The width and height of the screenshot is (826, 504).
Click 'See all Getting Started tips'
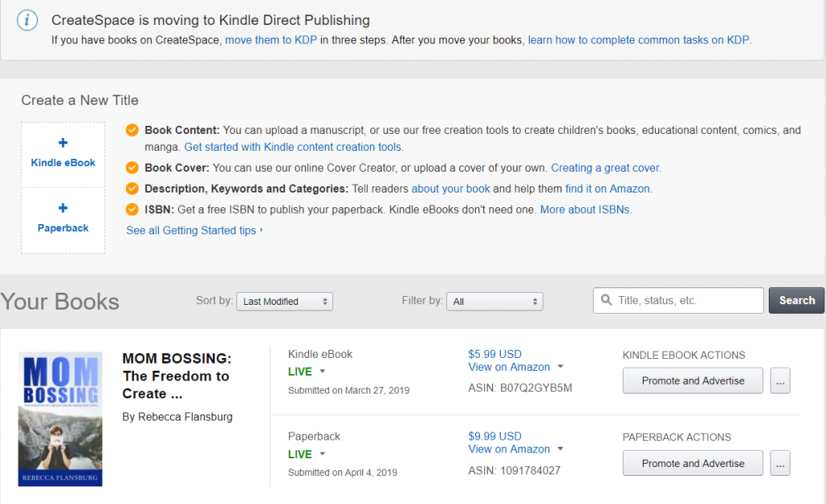pyautogui.click(x=194, y=230)
